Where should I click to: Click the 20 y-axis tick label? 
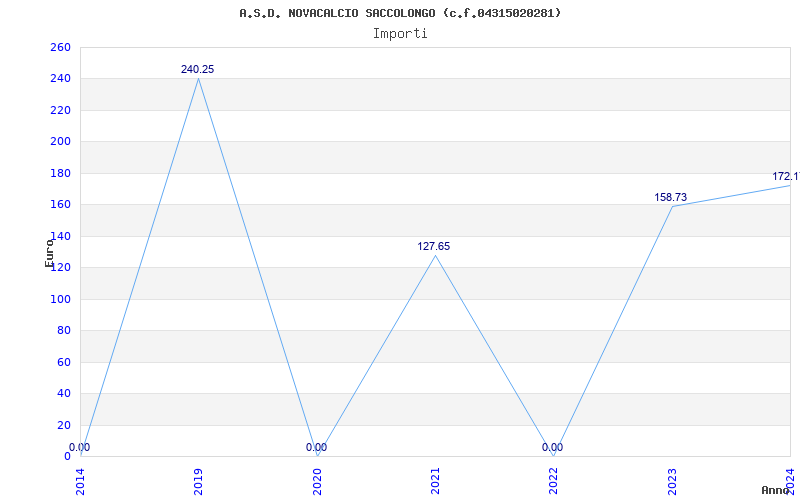[x=63, y=425]
